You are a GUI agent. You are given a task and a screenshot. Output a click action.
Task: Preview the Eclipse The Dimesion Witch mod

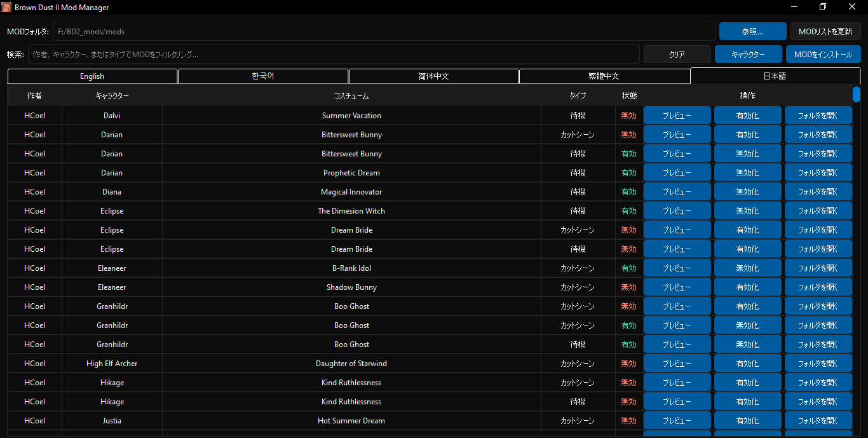[x=677, y=211]
